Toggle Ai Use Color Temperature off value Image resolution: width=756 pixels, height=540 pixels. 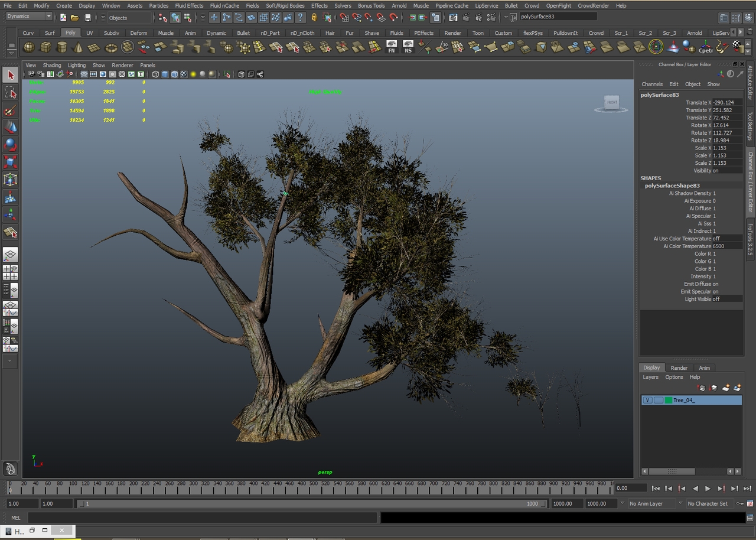727,239
